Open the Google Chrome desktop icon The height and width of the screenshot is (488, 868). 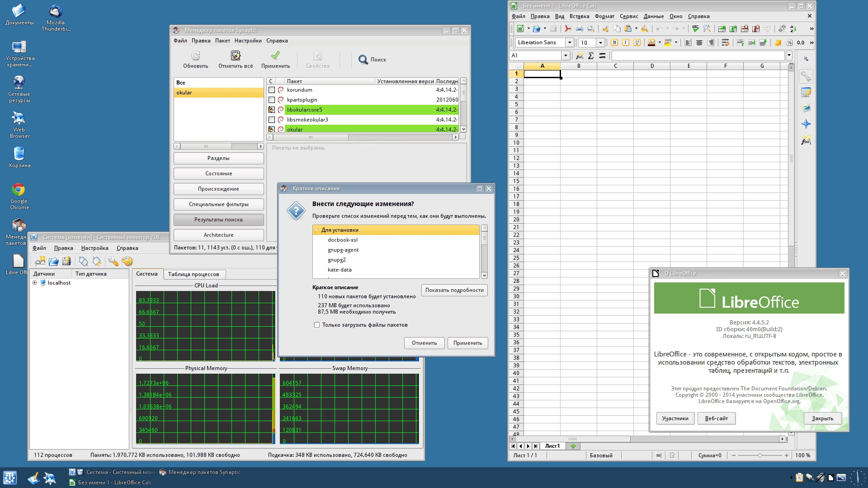click(19, 196)
